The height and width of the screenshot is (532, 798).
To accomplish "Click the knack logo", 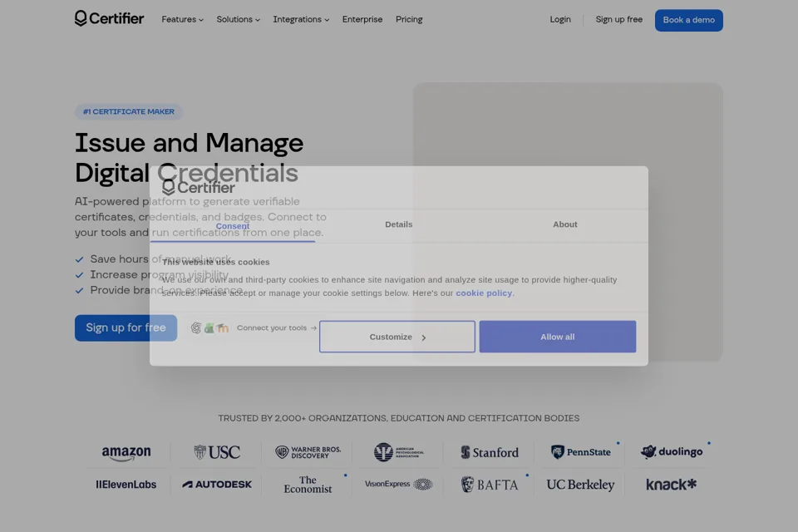I will point(672,485).
